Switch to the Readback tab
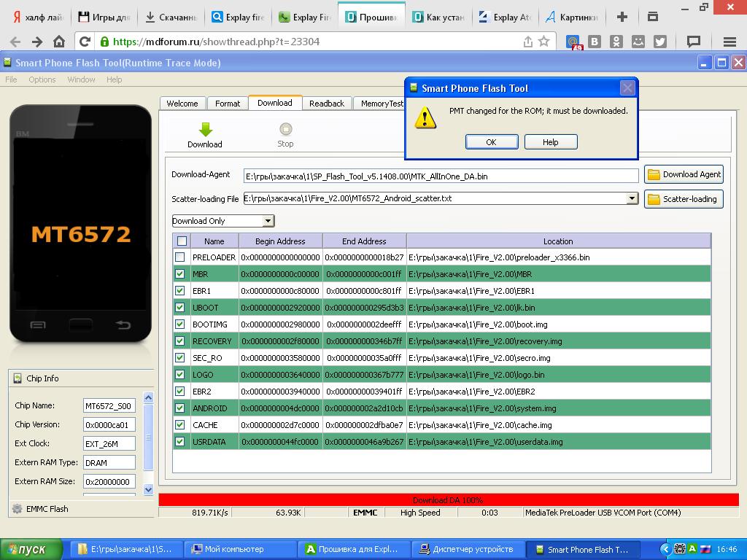This screenshot has height=560, width=747. click(x=326, y=104)
